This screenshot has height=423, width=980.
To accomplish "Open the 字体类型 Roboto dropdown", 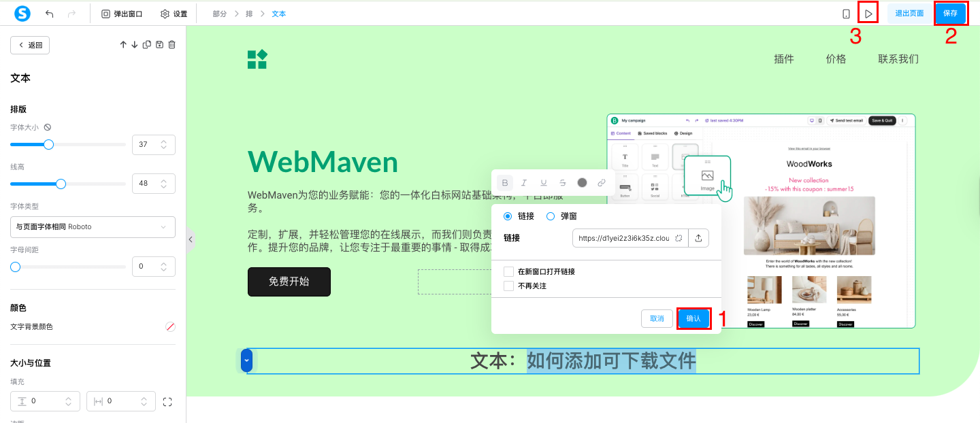I will [x=93, y=226].
